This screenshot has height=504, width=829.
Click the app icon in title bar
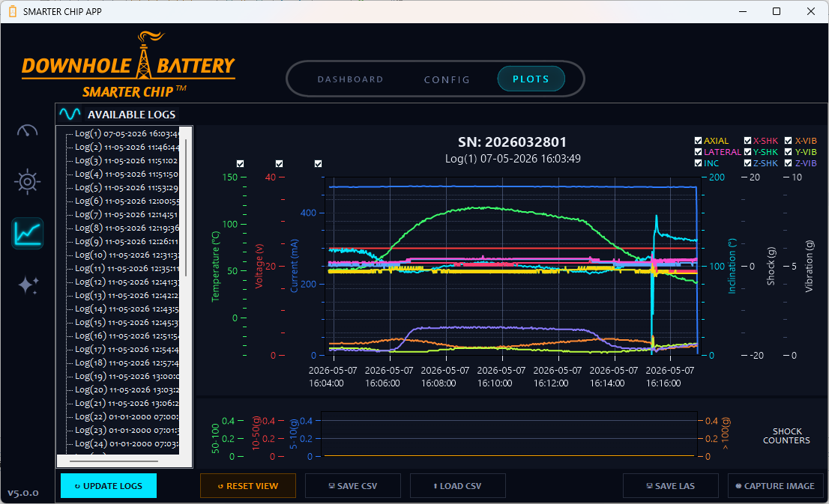(13, 11)
